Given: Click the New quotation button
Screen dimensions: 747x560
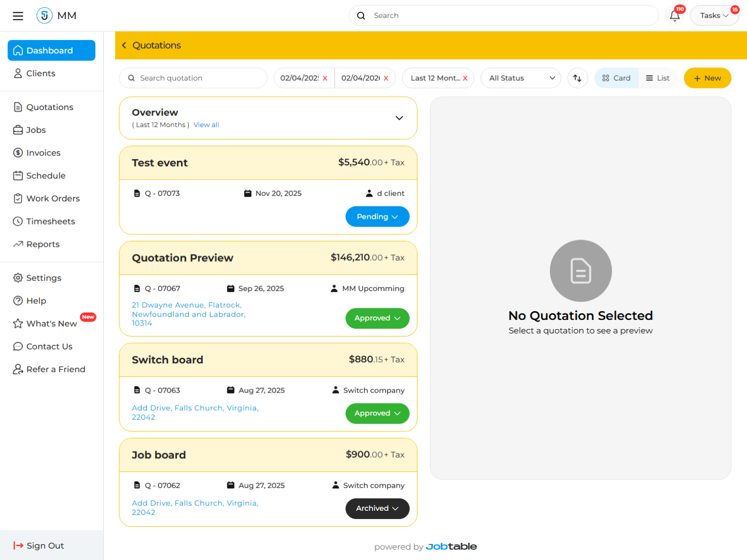Looking at the screenshot, I should click(707, 78).
